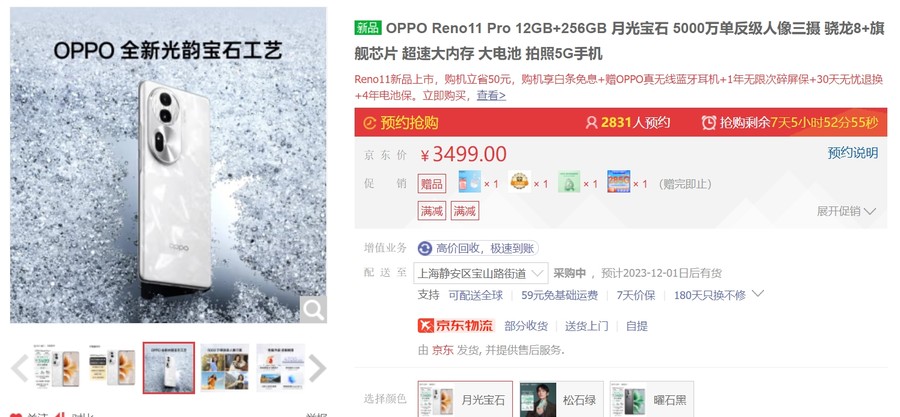Show next thumbnails with right arrow
Screen dimensions: 900x417
click(x=317, y=368)
